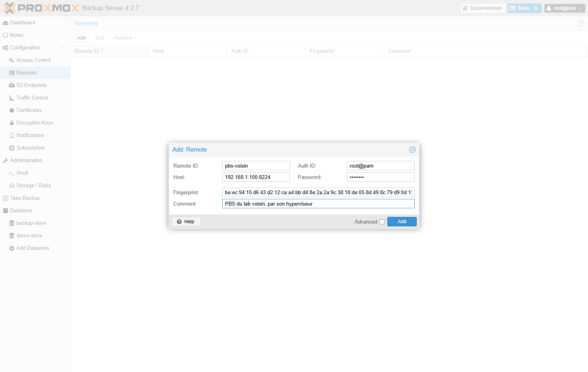Sort by Comment column header
The width and height of the screenshot is (588, 372).
tap(486, 51)
